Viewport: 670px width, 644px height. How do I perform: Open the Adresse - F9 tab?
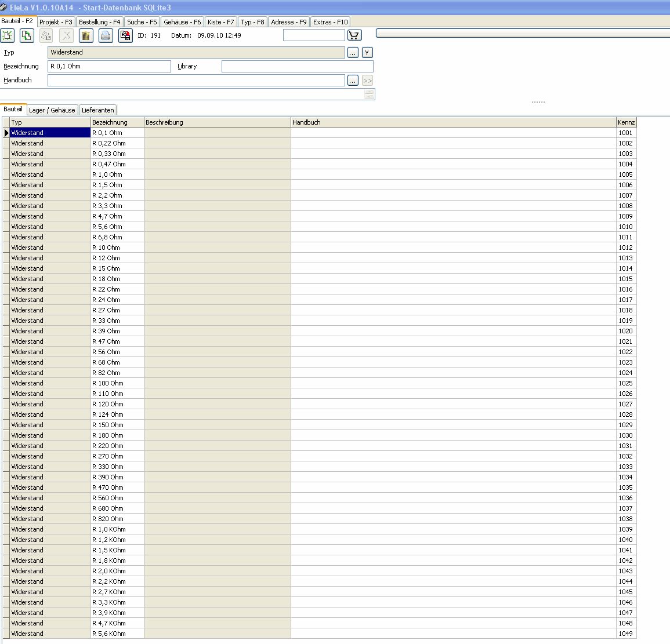(x=289, y=22)
